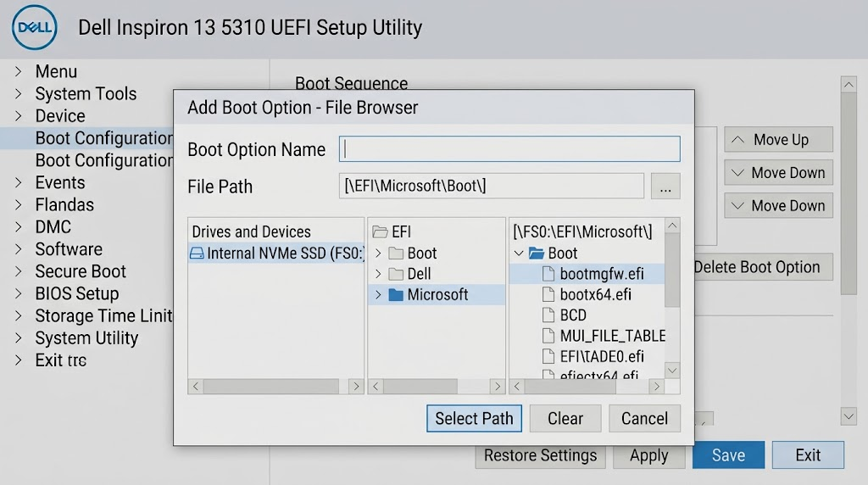Click main page scrollbar up arrow
The height and width of the screenshot is (485, 868).
point(849,85)
